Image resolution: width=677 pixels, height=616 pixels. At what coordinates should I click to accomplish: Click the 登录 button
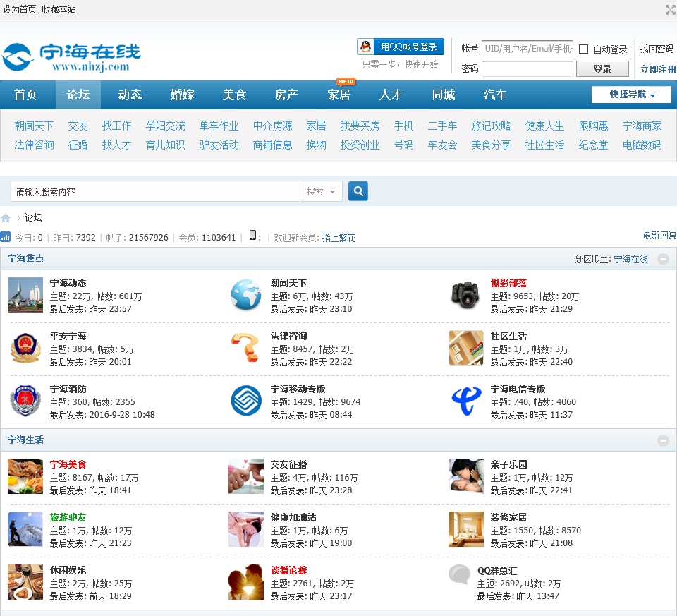[x=602, y=69]
